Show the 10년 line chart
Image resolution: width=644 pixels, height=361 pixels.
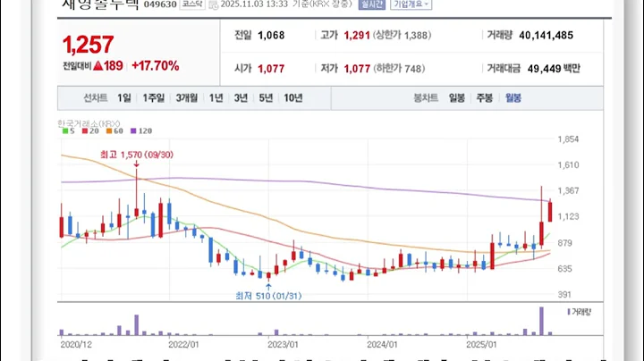coord(293,98)
